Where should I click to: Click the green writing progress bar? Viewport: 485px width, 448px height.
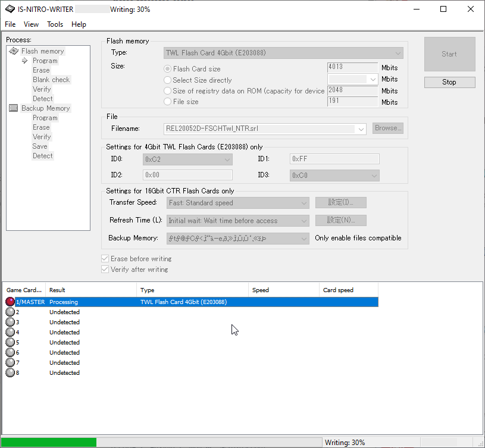tap(49, 443)
